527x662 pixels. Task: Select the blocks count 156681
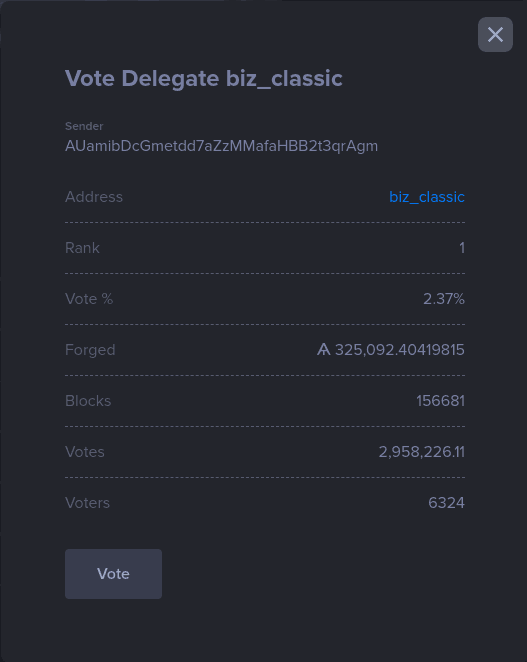[x=440, y=401]
